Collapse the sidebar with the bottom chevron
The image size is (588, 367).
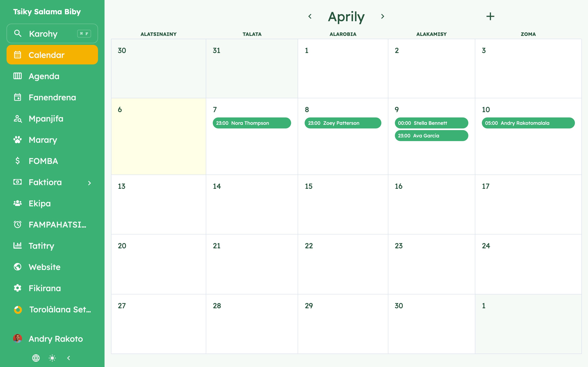[69, 358]
